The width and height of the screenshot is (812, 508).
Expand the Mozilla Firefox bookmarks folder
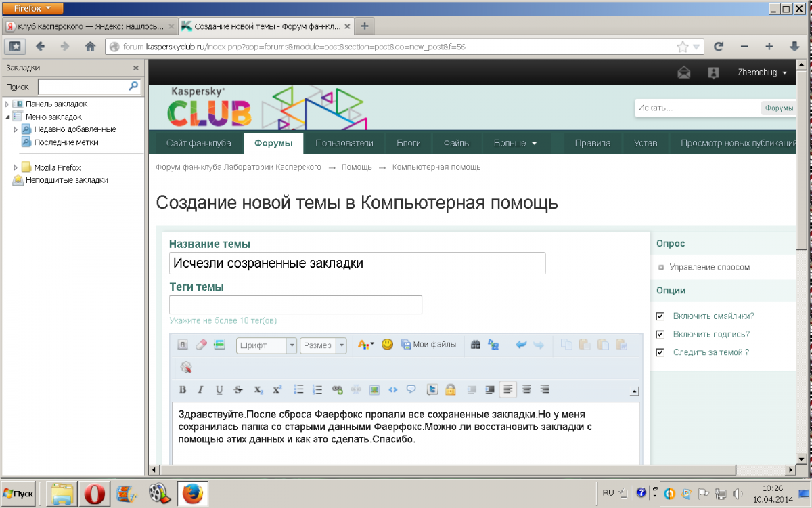pyautogui.click(x=16, y=167)
